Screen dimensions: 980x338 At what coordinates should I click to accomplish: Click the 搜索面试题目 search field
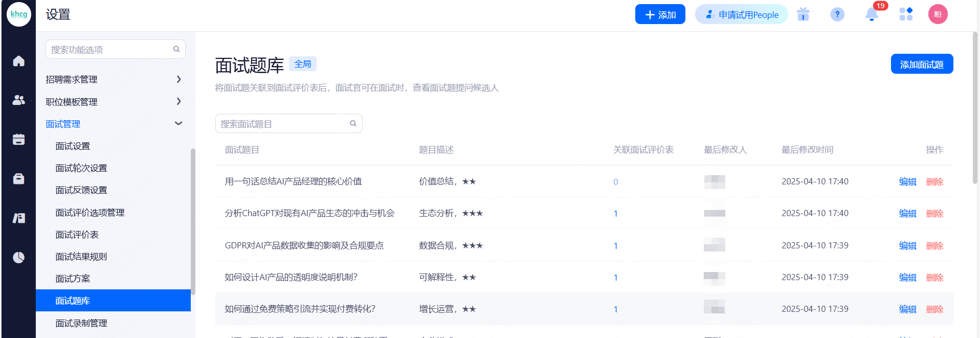[284, 124]
